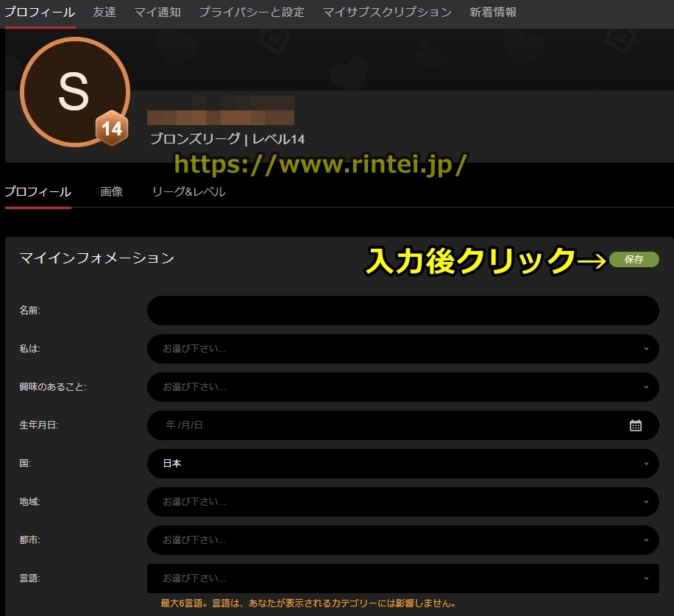Expand the 言語 language dropdown
Viewport: 674px width, 616px height.
[x=402, y=578]
